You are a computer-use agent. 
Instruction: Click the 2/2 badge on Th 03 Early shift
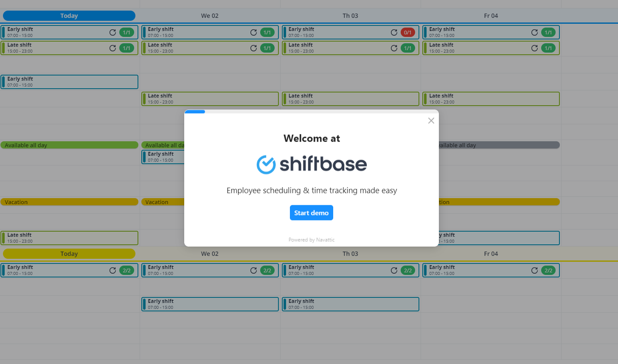[407, 270]
